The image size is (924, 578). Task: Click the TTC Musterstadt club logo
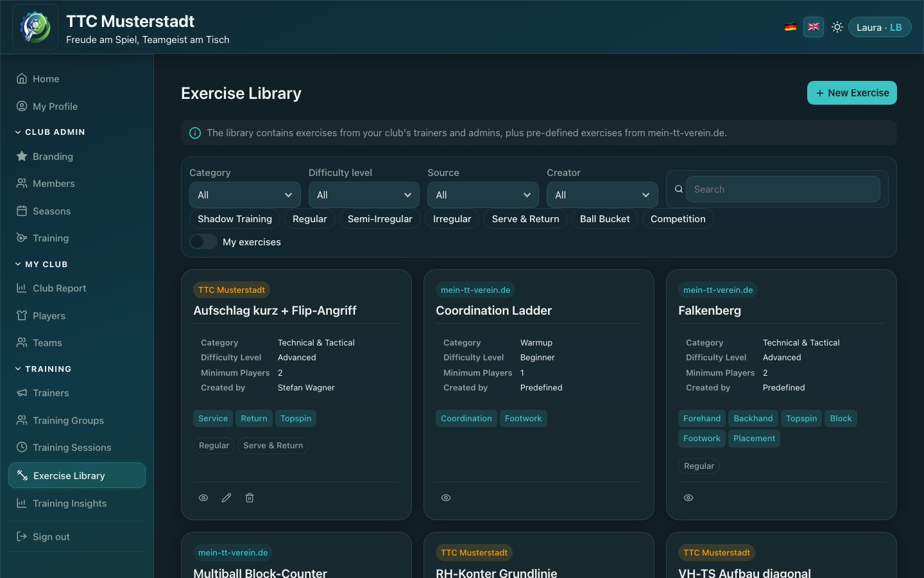pyautogui.click(x=35, y=27)
